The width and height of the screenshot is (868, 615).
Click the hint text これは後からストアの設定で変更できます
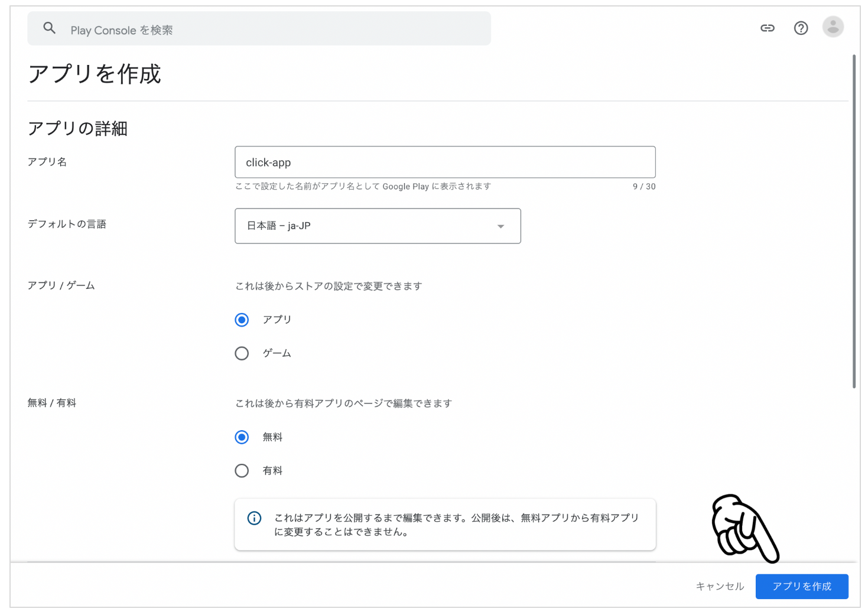(329, 286)
